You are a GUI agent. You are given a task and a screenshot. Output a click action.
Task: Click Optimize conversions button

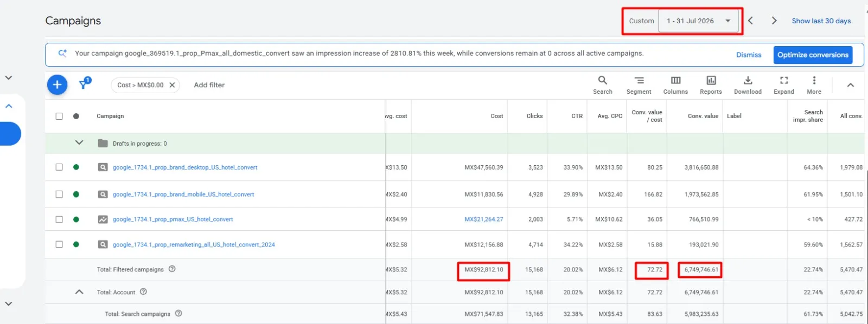(x=813, y=55)
